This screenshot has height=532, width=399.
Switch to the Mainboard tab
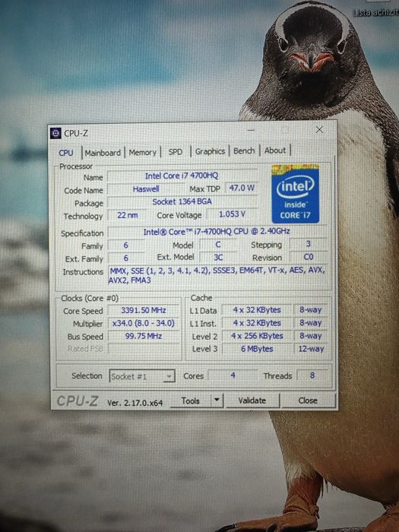(x=103, y=153)
